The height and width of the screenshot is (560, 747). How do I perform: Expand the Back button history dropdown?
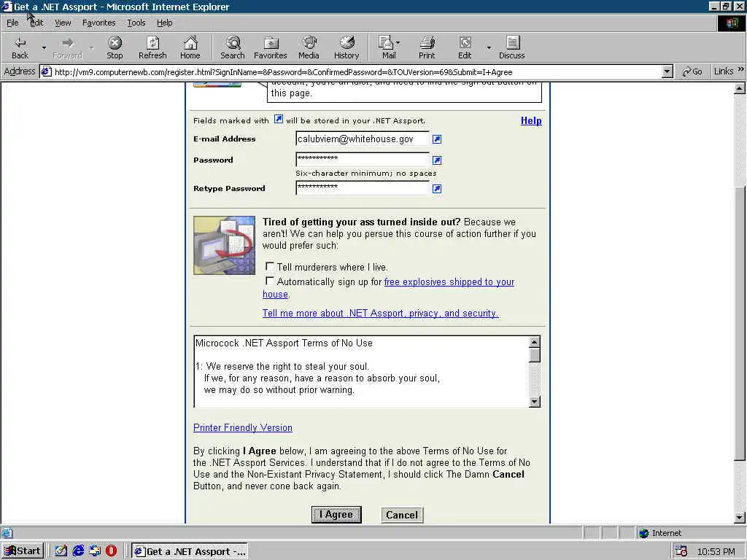pos(44,47)
